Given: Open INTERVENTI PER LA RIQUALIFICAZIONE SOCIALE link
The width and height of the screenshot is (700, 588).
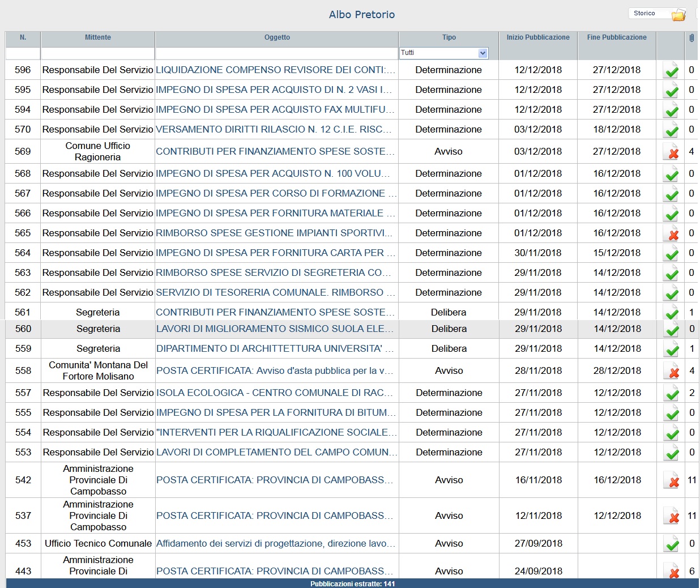Looking at the screenshot, I should [x=277, y=432].
